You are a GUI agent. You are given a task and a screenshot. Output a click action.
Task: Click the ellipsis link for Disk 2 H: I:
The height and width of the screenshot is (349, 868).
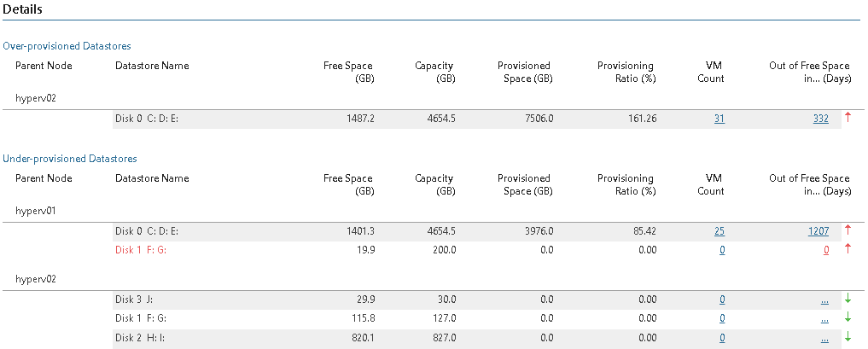point(824,338)
